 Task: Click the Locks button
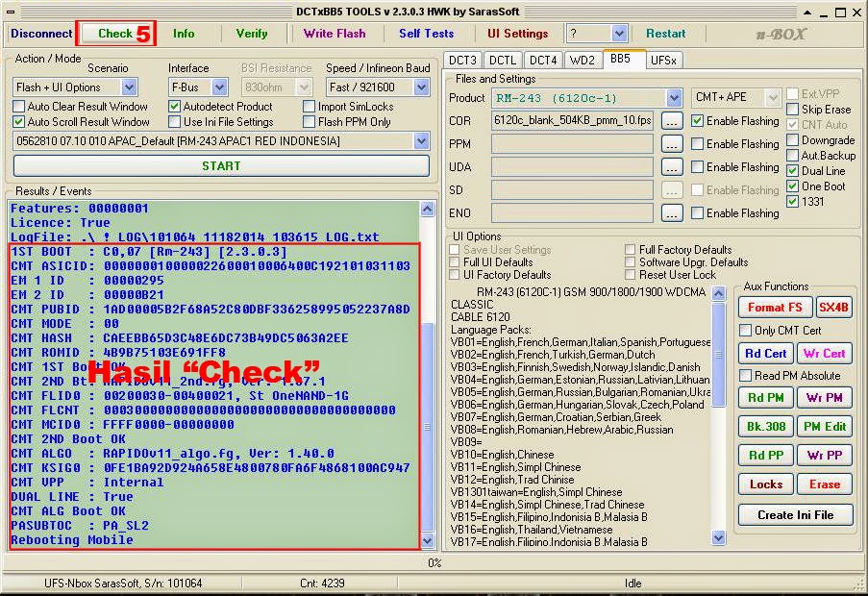point(766,484)
